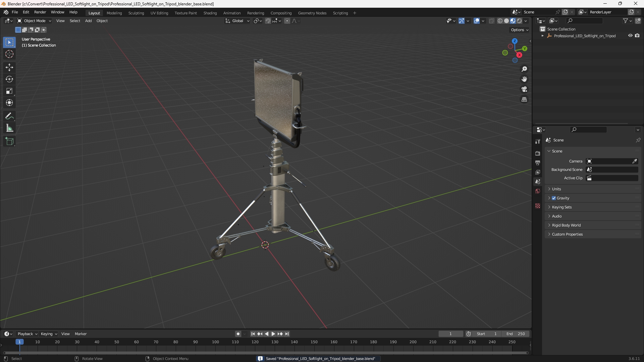Open Global transform orientation dropdown
644x362 pixels.
click(x=237, y=21)
